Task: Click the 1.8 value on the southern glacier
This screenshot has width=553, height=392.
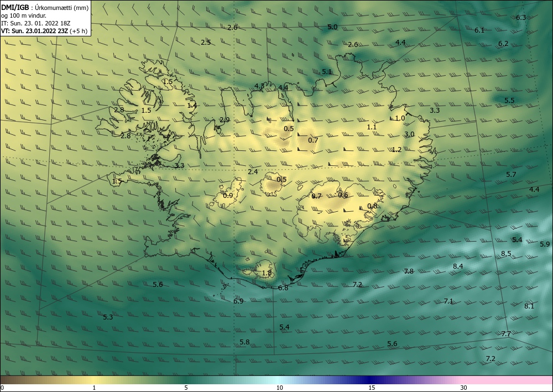Action: 267,273
